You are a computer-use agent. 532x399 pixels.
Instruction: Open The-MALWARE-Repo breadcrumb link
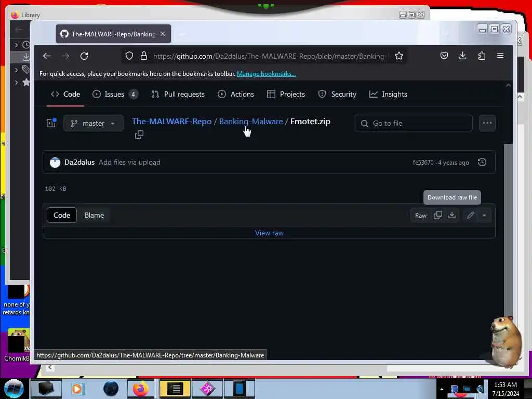point(171,122)
